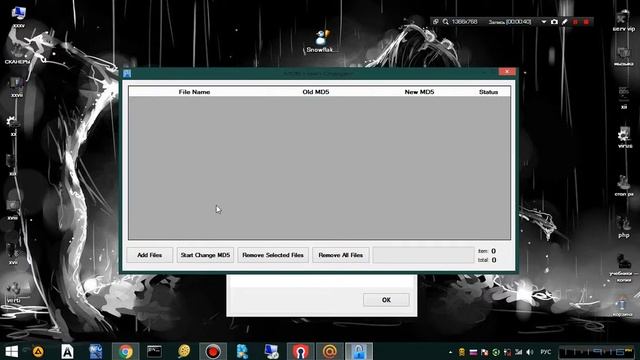Take a snapshot with the recorder camera icon
The width and height of the screenshot is (640, 360).
tap(554, 22)
